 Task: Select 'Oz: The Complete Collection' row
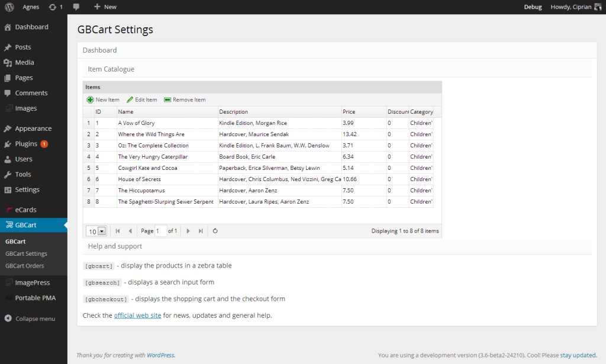[x=258, y=145]
